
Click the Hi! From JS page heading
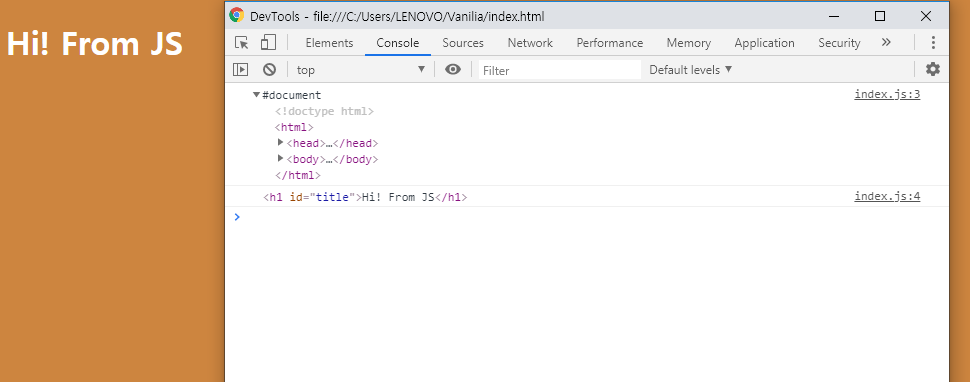point(95,44)
